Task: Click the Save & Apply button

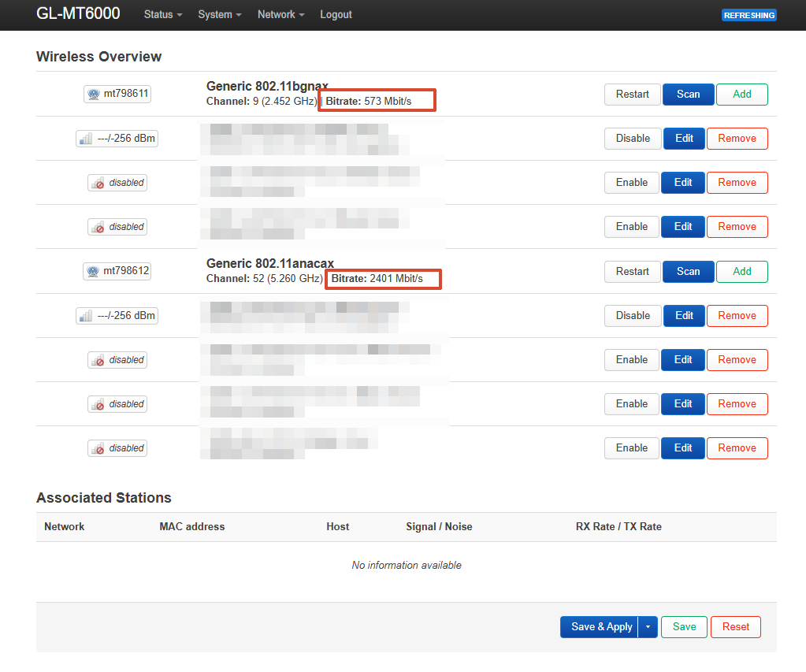Action: (600, 627)
